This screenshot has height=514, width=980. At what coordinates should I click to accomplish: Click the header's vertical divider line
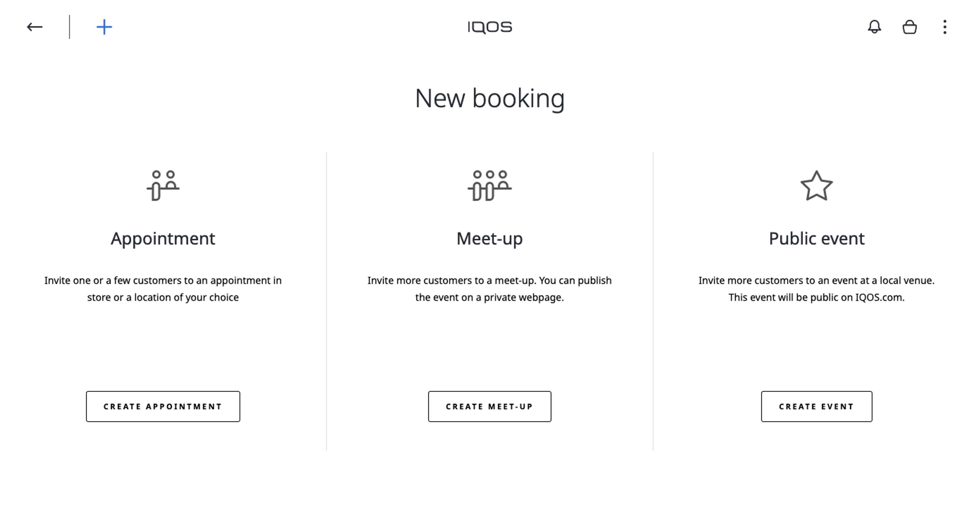point(69,27)
